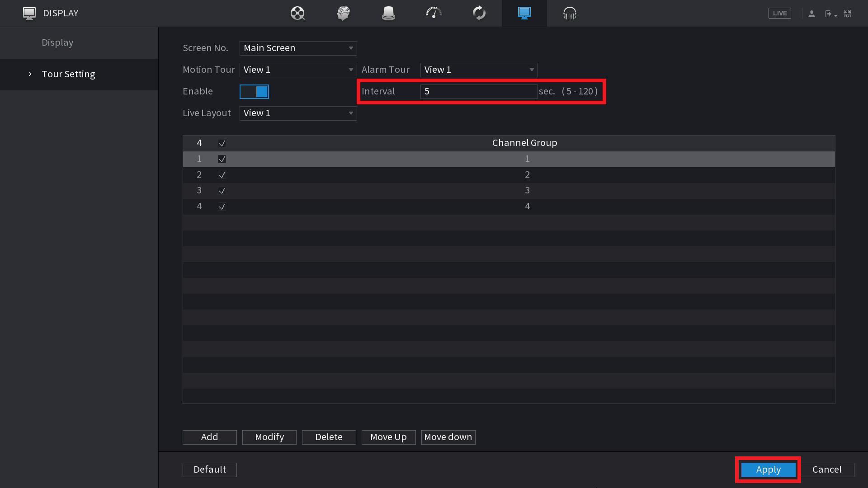
Task: Uncheck channel group 2 row checkbox
Action: 222,175
